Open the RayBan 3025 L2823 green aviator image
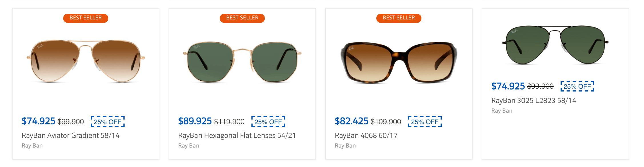This screenshot has height=167, width=644. (x=555, y=45)
